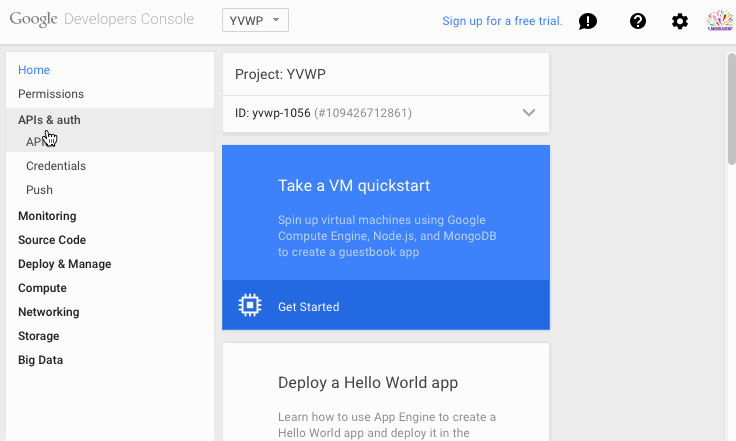Open the Credentials page
This screenshot has width=736, height=441.
click(x=56, y=166)
